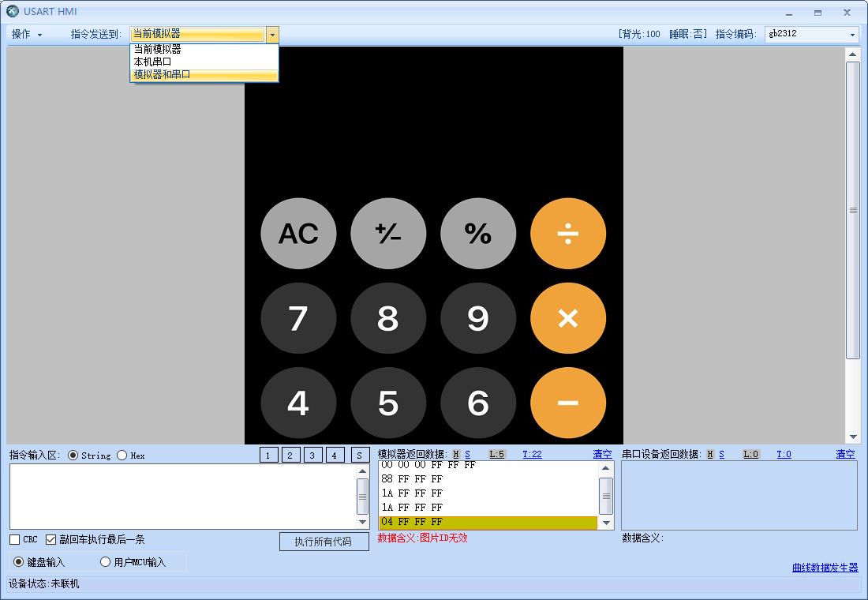Screen dimensions: 868x600
Task: Select 键盘输入 radio option
Action: pyautogui.click(x=19, y=562)
